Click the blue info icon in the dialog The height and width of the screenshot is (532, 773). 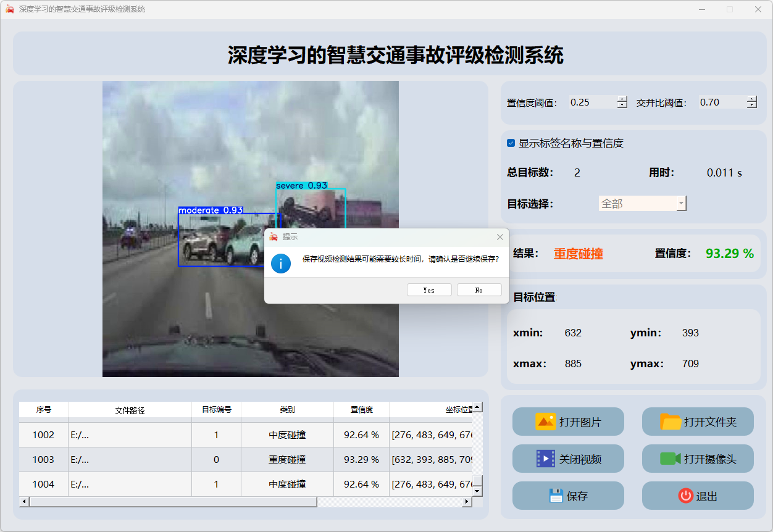(281, 264)
